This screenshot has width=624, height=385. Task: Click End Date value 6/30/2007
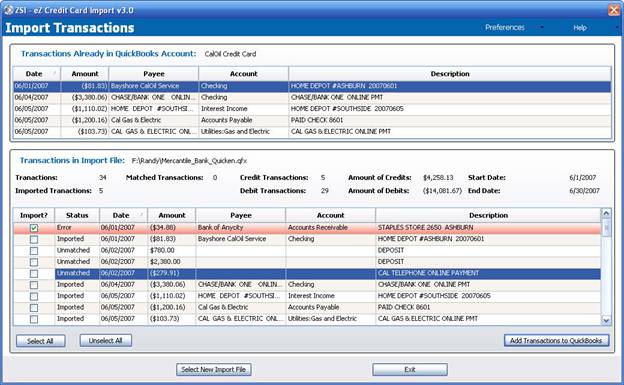(x=584, y=191)
